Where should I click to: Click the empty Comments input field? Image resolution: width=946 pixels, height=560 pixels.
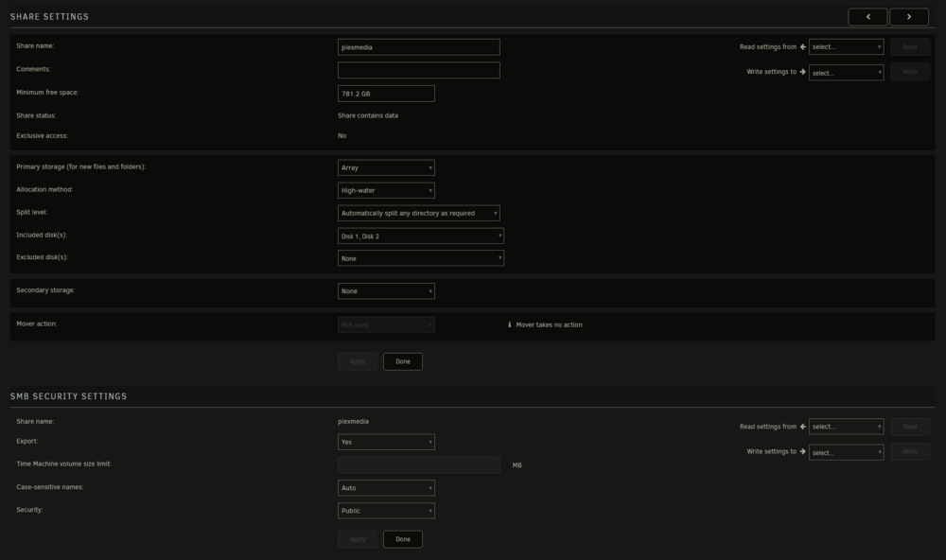click(x=419, y=70)
